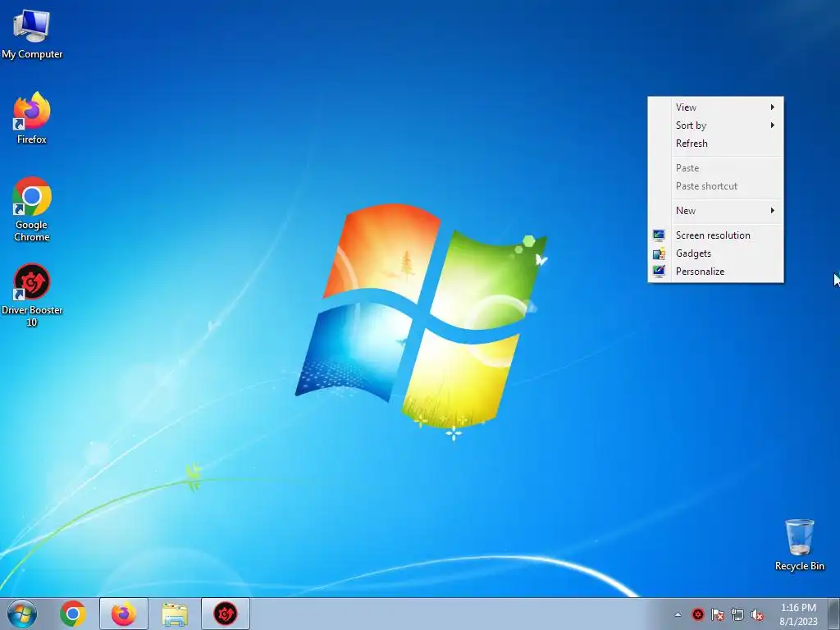Open the New submenu
The width and height of the screenshot is (840, 630).
[715, 211]
